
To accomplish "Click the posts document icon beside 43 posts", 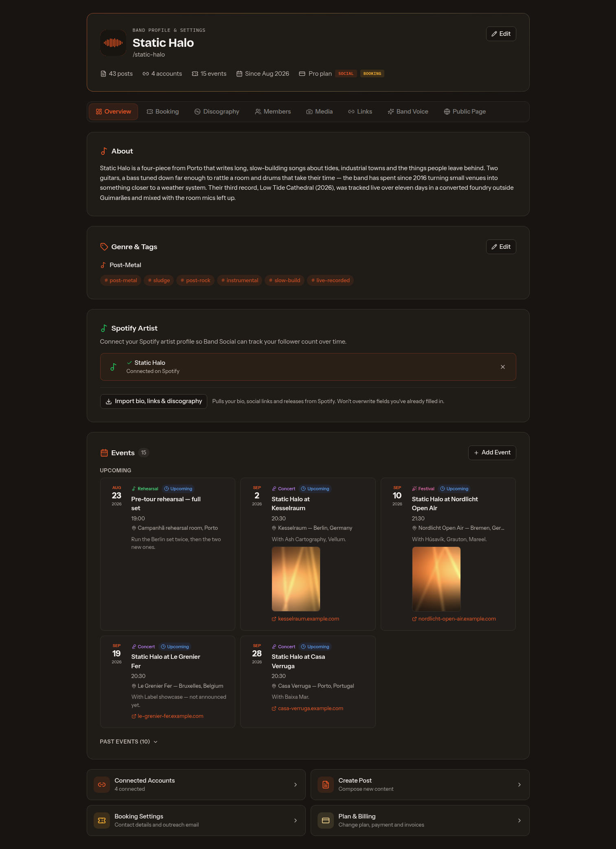I will [x=103, y=74].
